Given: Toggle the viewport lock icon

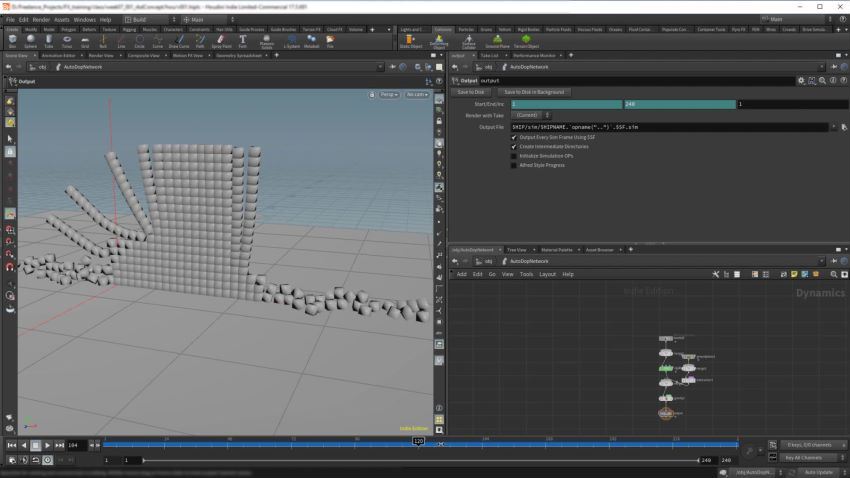Looking at the screenshot, I should click(x=371, y=95).
